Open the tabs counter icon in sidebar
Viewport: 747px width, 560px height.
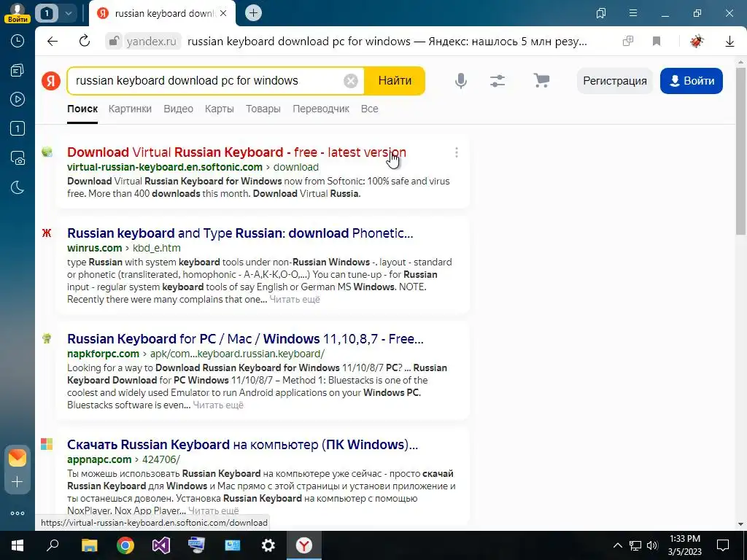point(18,128)
